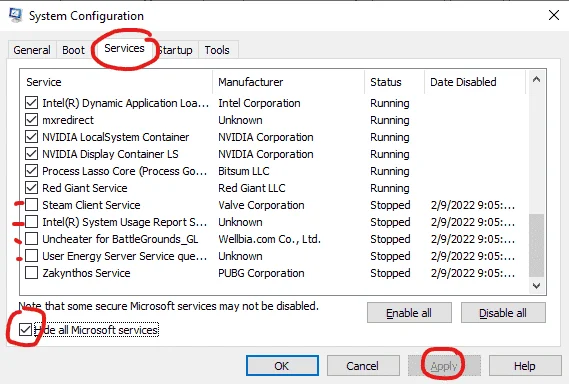Viewport: 569px width, 384px height.
Task: Click the scroll down arrow in services list
Action: coord(536,286)
